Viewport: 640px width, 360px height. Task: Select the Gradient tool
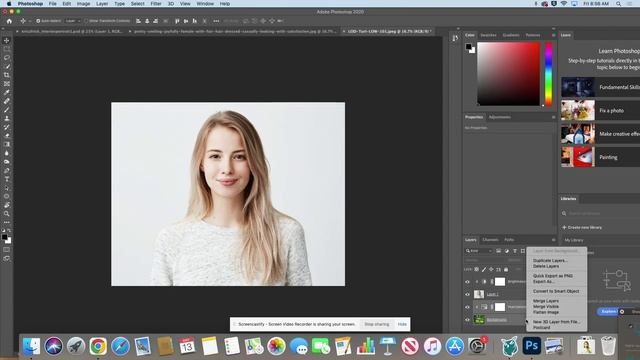tap(7, 144)
